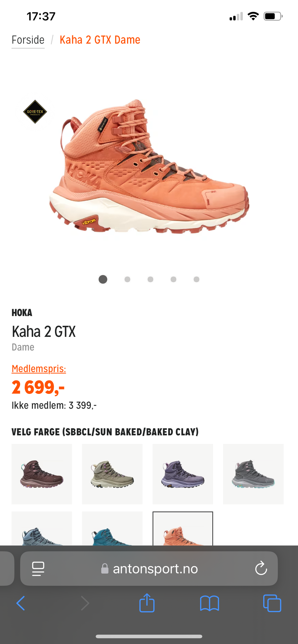Choose the purple boot color
Screen dimensions: 298x644
183,474
